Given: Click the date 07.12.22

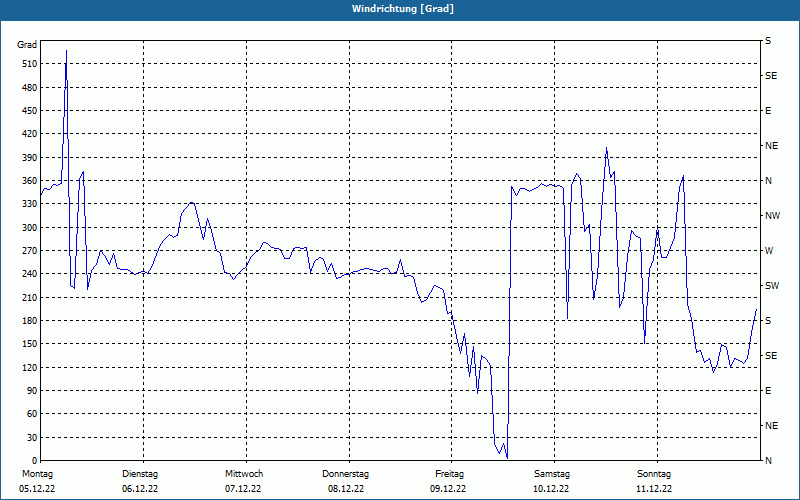Looking at the screenshot, I should coord(243,489).
